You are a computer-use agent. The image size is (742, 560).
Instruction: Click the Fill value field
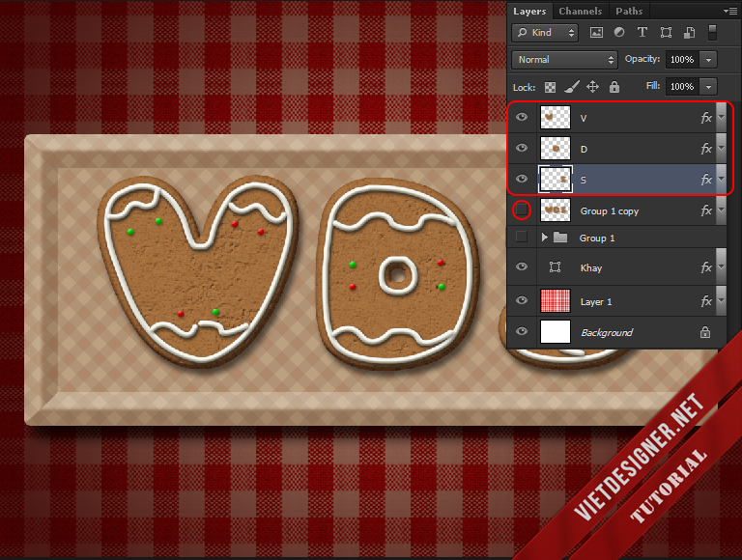[x=682, y=87]
